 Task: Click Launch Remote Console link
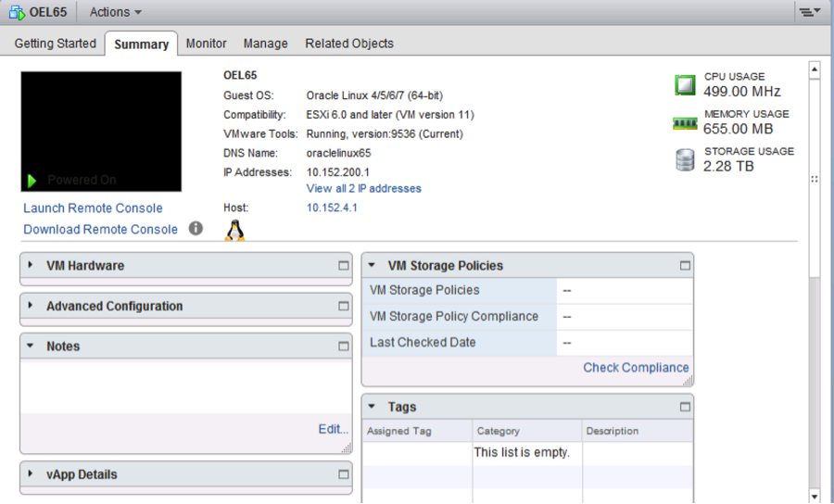(93, 208)
